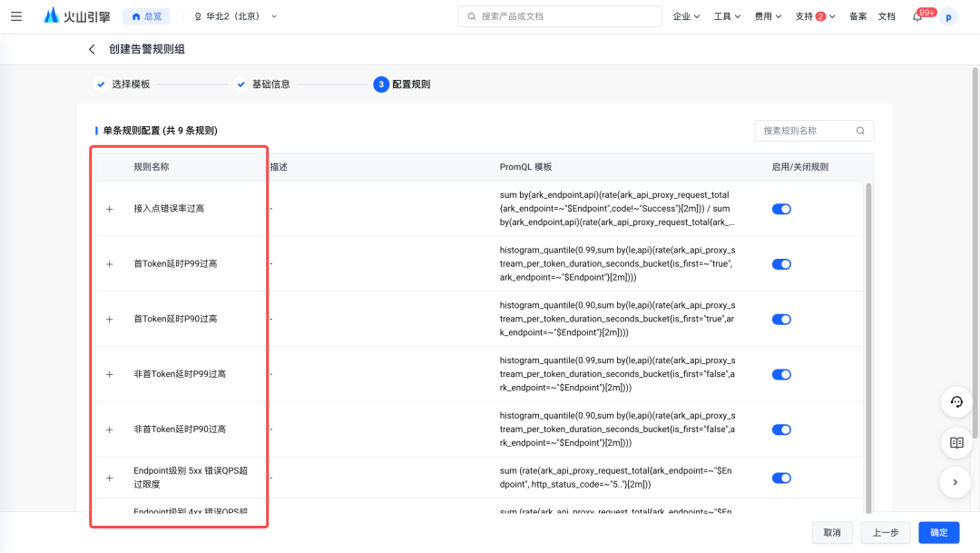Open the 备案 menu item
Viewport: 980px width, 553px height.
pos(857,17)
